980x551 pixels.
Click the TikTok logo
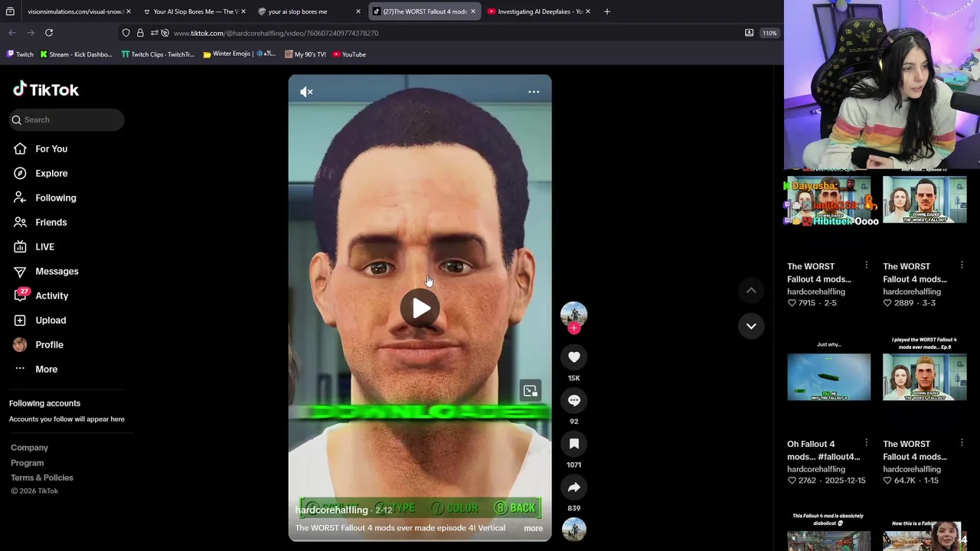pyautogui.click(x=46, y=90)
